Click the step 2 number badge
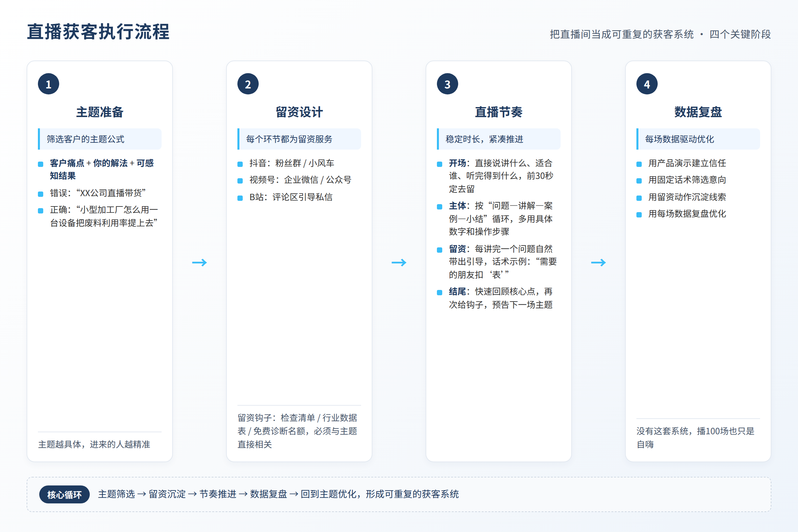 248,84
